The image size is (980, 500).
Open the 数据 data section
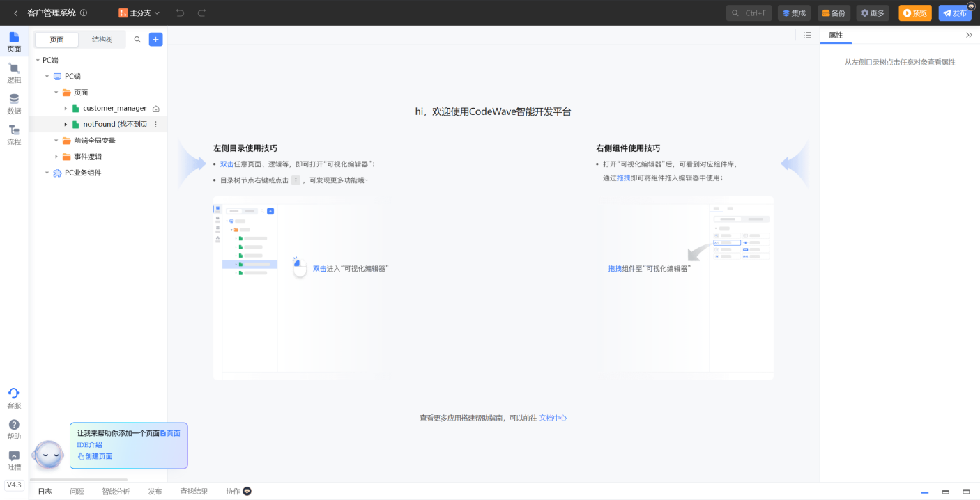pos(14,104)
